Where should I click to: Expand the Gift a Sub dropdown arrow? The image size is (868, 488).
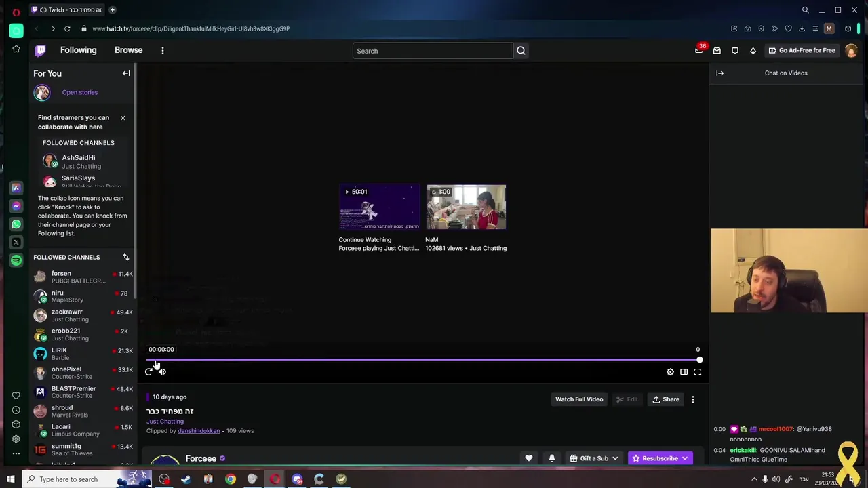point(615,459)
